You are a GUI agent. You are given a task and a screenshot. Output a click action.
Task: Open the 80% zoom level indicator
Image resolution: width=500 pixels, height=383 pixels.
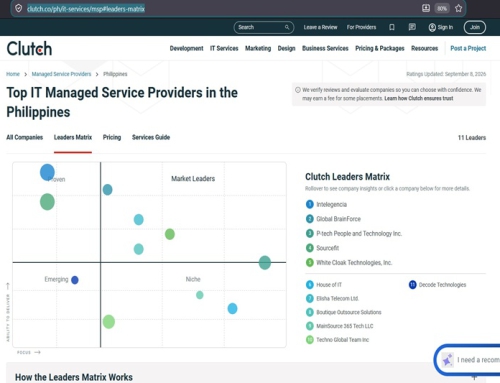442,8
